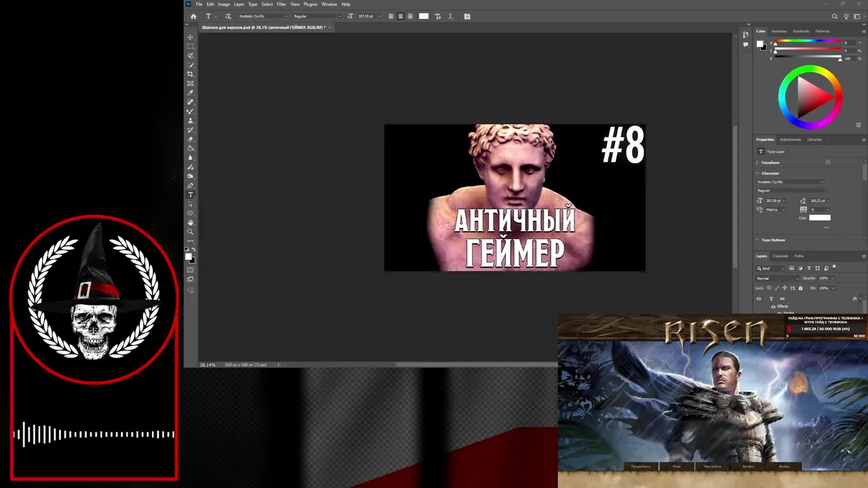
Task: Open font size dropdown in options bar
Action: (x=378, y=16)
